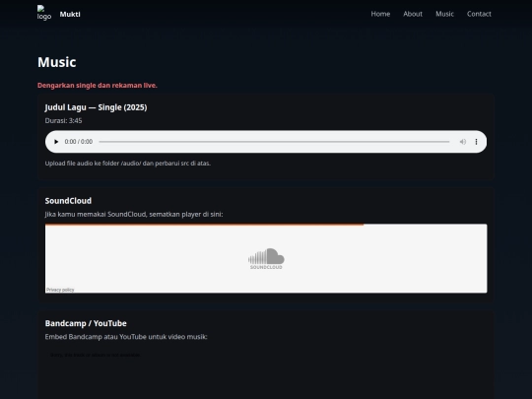
Task: Click the SoundCloud section heading
Action: point(68,201)
